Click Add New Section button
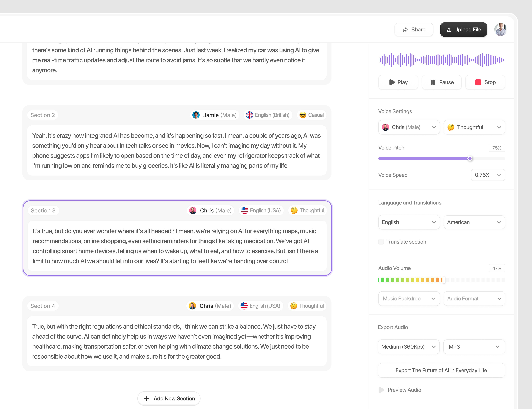 click(169, 399)
